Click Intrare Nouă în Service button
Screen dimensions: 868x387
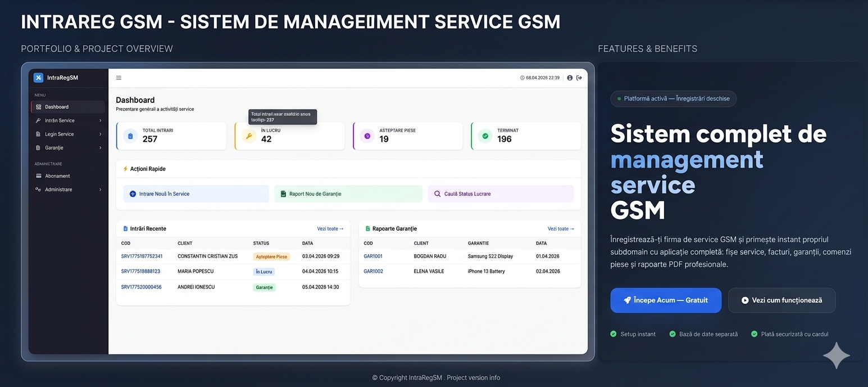[196, 194]
